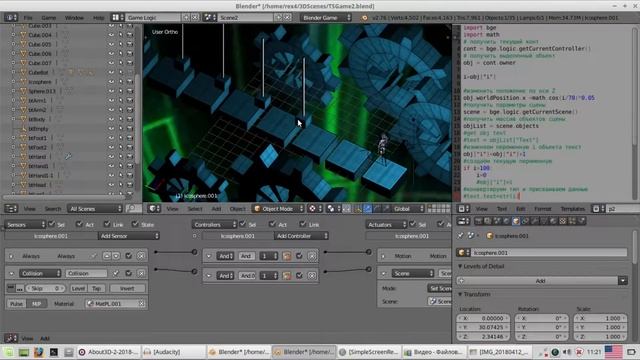640x360 pixels.
Task: Open the text editor type icon
Action: pos(464,209)
